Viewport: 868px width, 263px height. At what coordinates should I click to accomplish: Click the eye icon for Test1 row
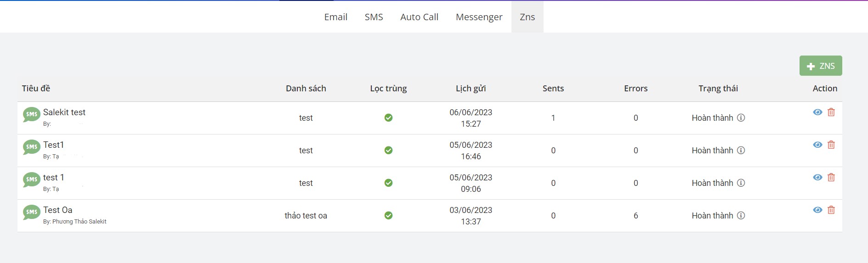817,145
